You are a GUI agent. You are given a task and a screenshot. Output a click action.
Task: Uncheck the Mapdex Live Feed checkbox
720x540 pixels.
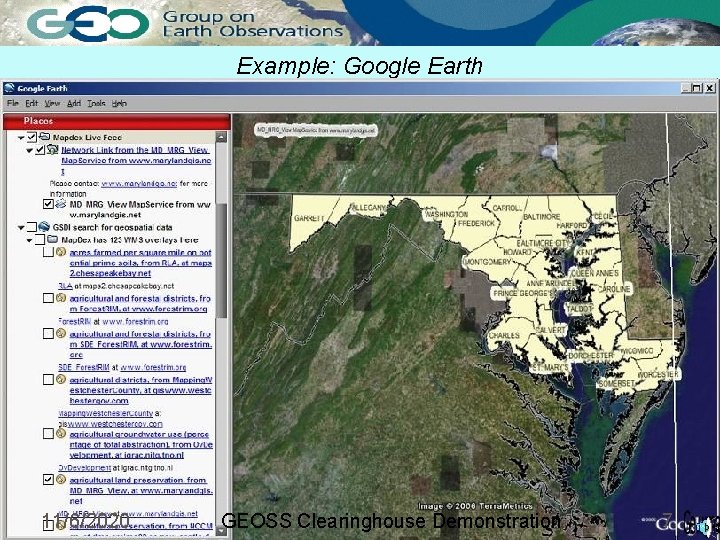(32, 137)
